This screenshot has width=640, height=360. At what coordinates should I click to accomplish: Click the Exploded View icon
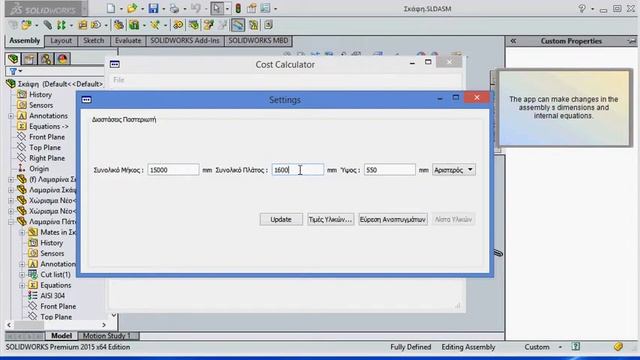[x=209, y=25]
